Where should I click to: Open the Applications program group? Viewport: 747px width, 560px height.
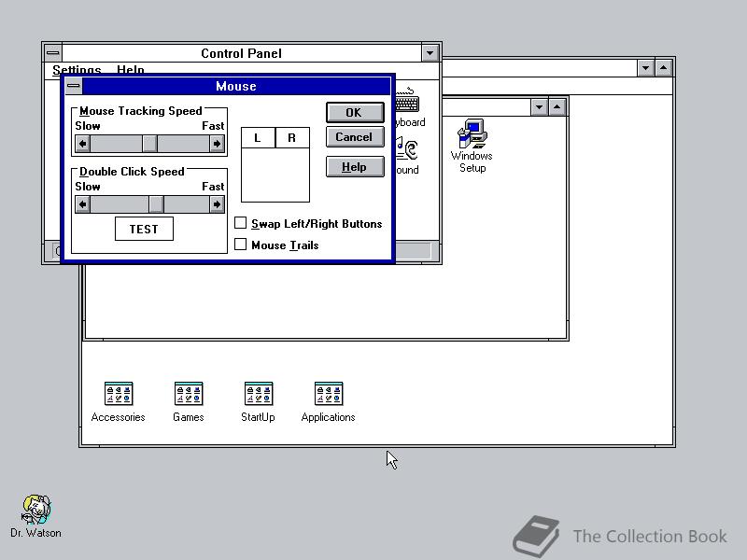(x=329, y=402)
